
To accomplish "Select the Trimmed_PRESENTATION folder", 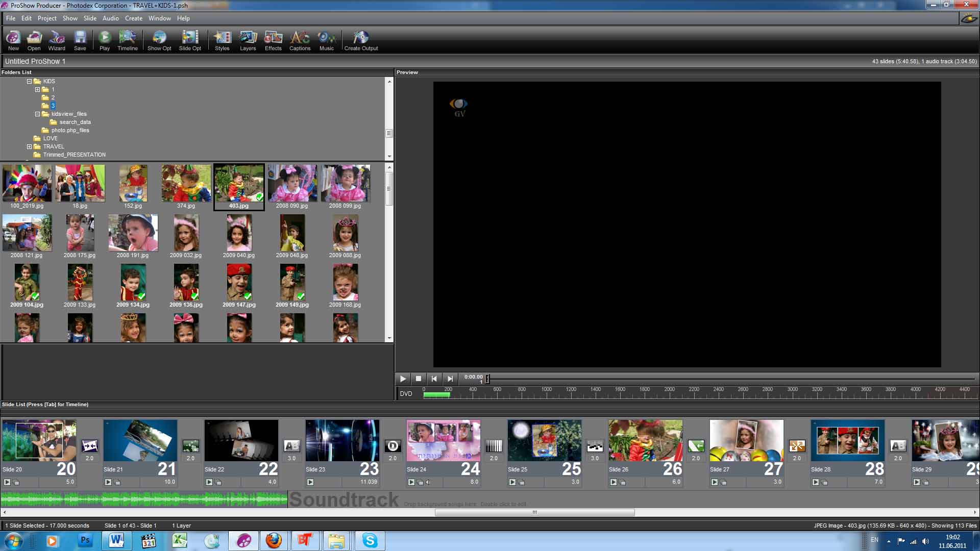I will 75,155.
